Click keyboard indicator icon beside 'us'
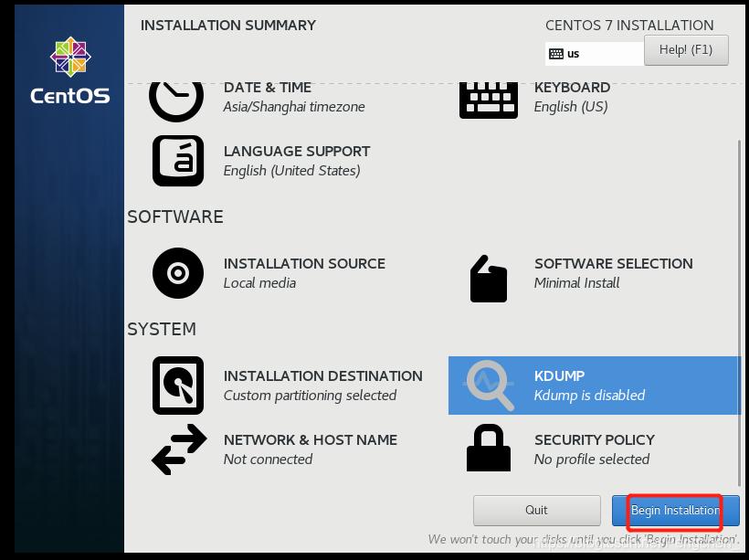The image size is (749, 560). [556, 54]
